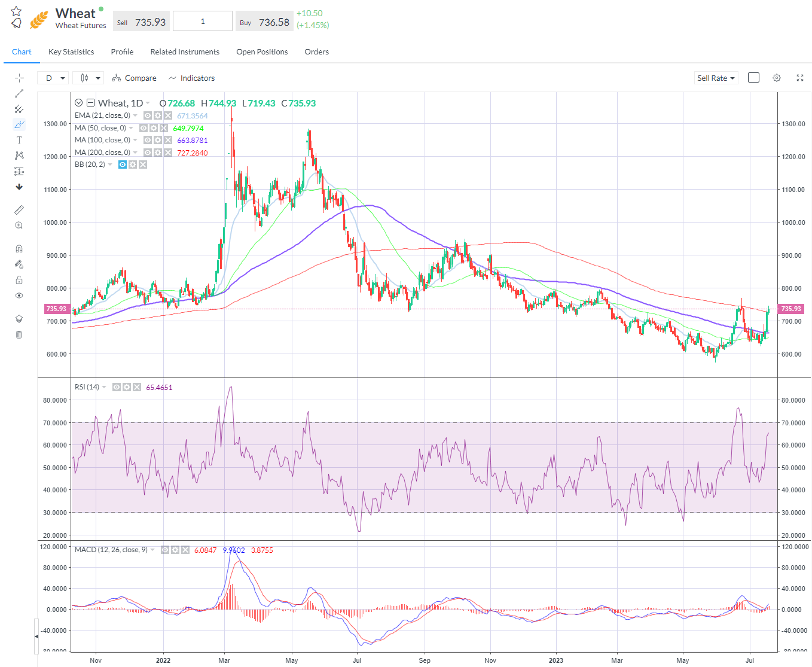Click the order quantity input field
This screenshot has height=667, width=812.
(202, 20)
